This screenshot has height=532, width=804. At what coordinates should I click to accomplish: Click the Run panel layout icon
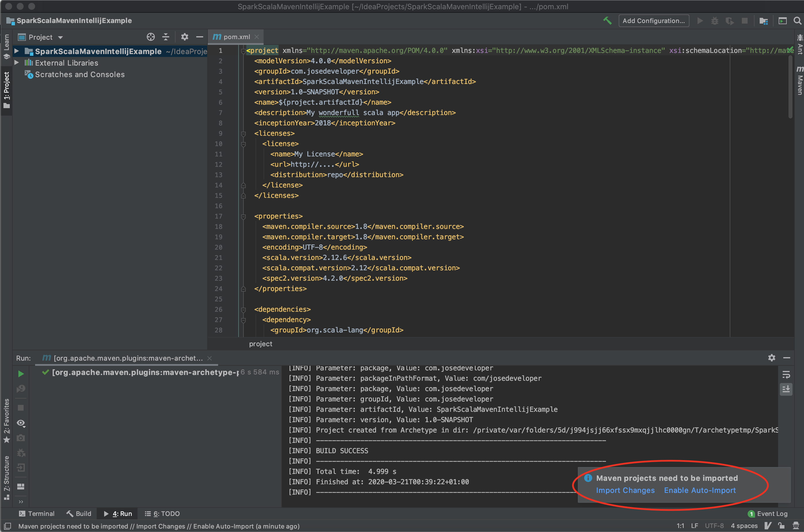pyautogui.click(x=21, y=487)
